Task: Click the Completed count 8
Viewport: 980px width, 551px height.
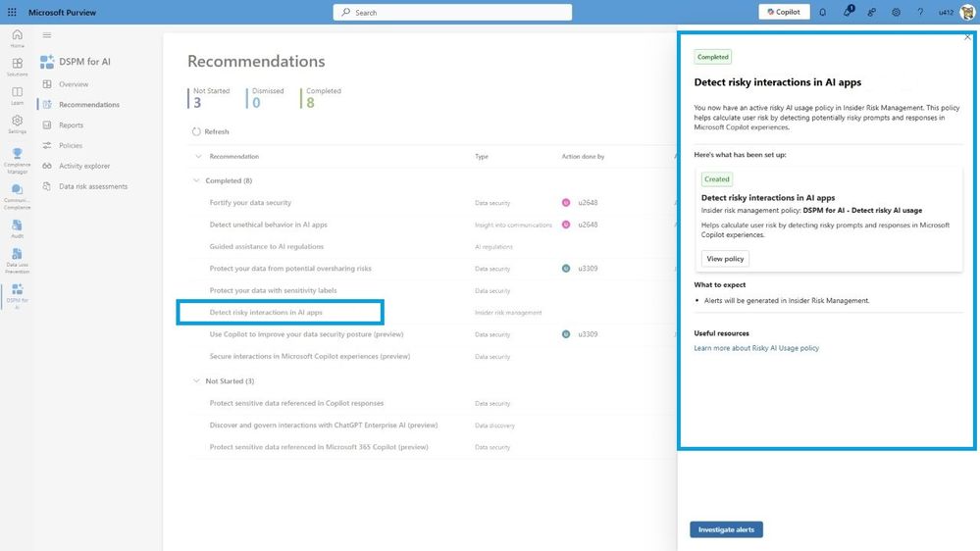Action: (310, 102)
